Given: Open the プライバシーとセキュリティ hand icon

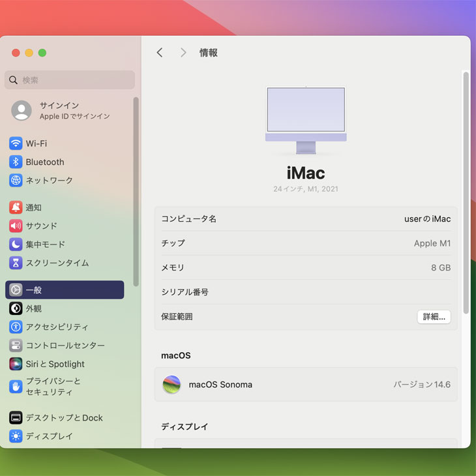Looking at the screenshot, I should (16, 387).
